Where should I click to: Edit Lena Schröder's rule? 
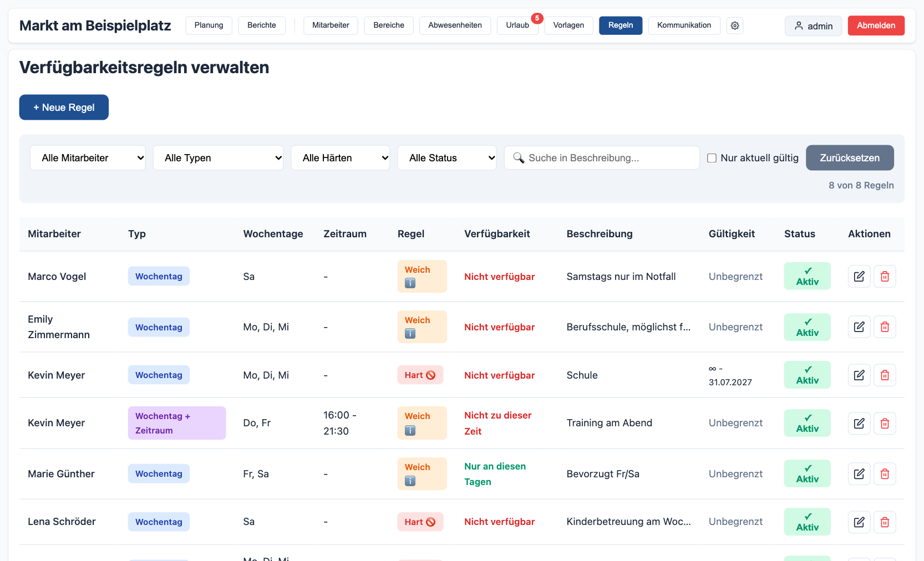tap(859, 522)
